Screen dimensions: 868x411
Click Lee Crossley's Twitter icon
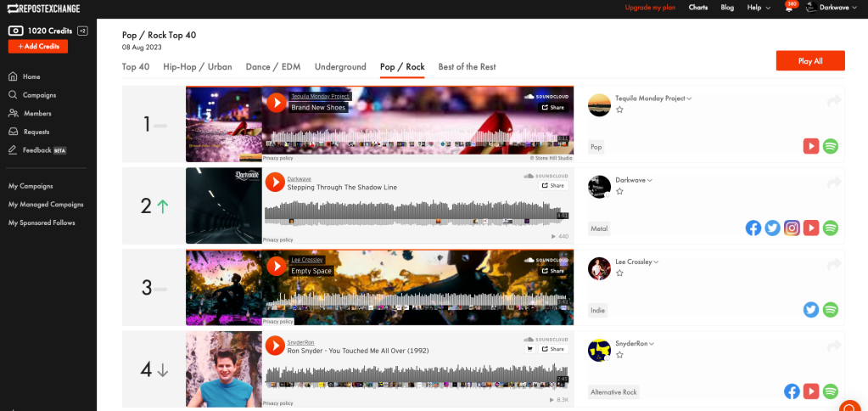coord(811,310)
